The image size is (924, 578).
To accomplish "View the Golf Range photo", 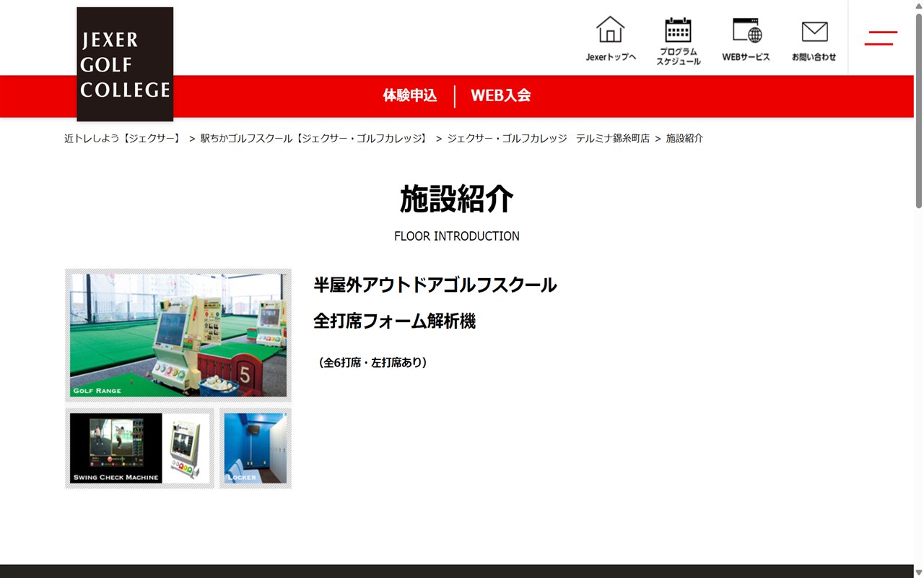I will coord(178,335).
